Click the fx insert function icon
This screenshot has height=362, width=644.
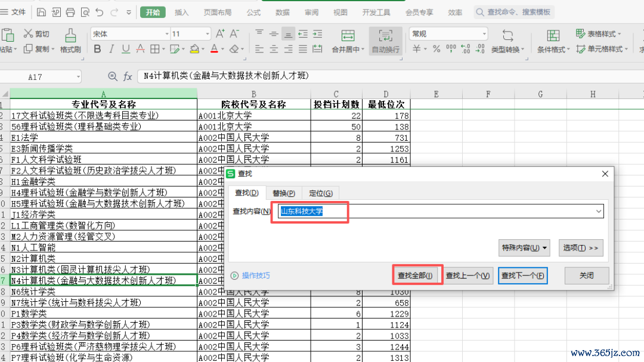(128, 76)
